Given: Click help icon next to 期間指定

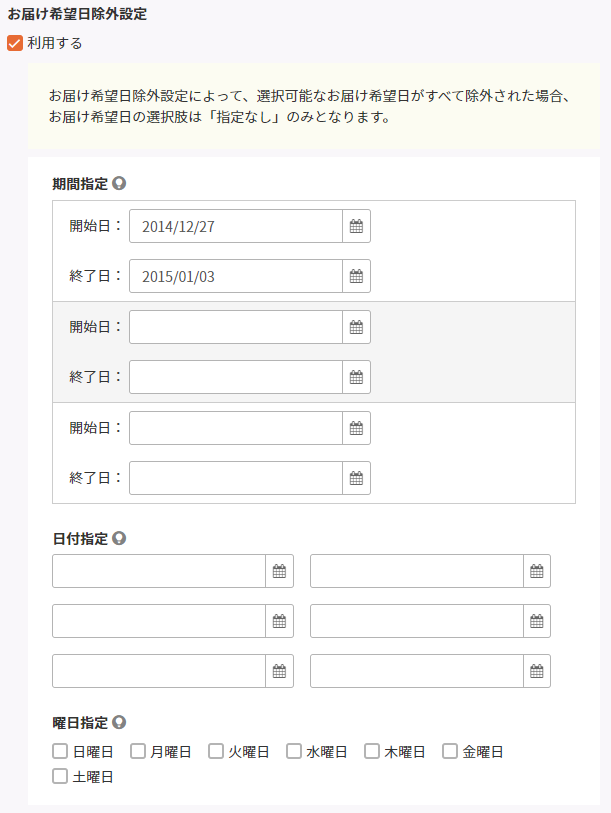Looking at the screenshot, I should (x=119, y=184).
